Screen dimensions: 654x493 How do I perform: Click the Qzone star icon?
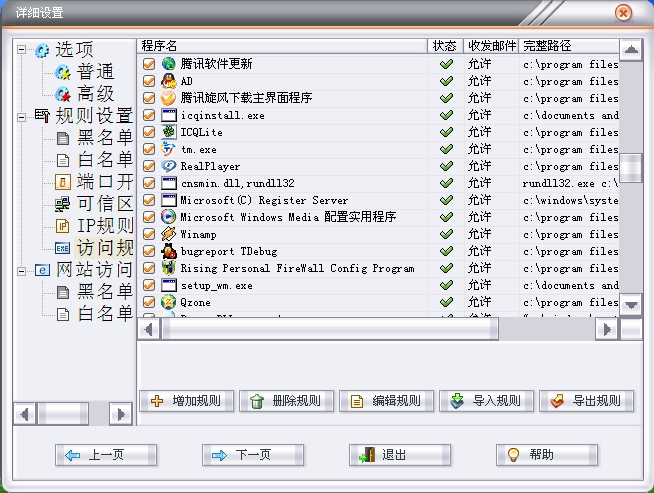click(169, 302)
